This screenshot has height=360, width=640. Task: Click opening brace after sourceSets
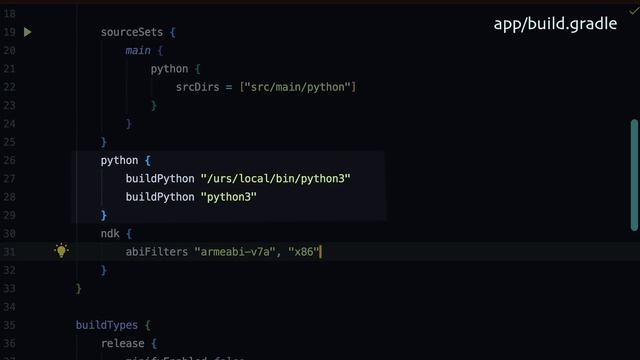tap(173, 32)
